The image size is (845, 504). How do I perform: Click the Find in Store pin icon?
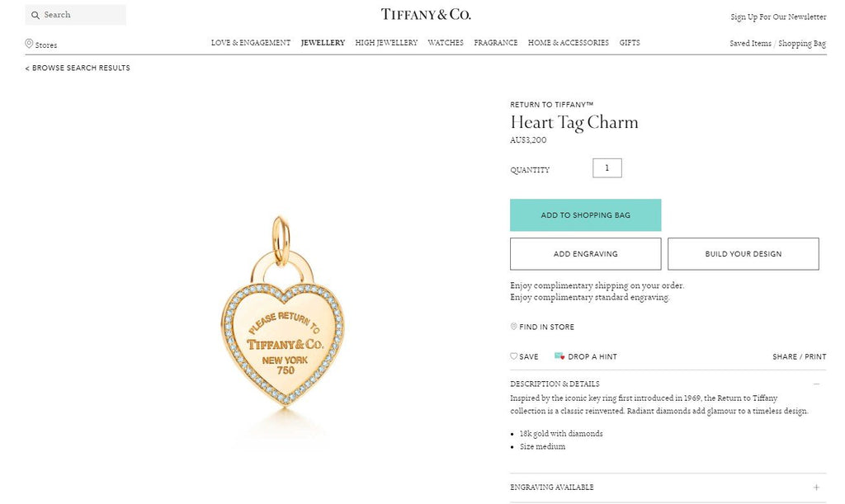(513, 327)
